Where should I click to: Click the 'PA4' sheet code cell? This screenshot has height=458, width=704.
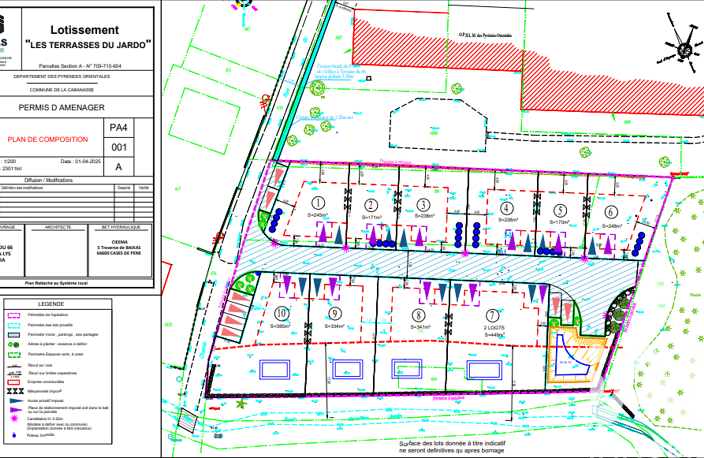pyautogui.click(x=119, y=128)
